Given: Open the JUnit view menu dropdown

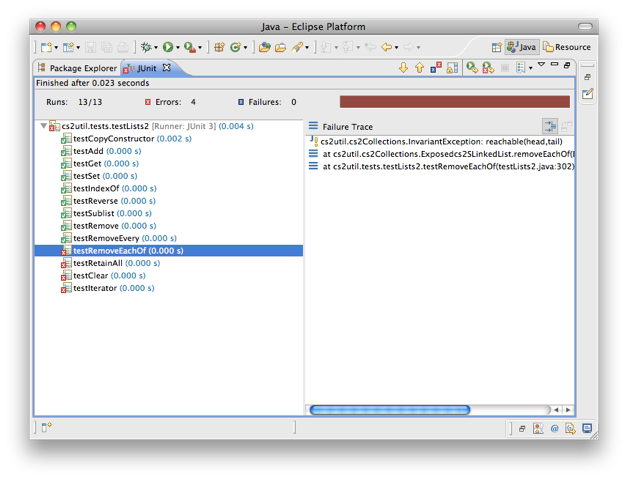Looking at the screenshot, I should 541,66.
